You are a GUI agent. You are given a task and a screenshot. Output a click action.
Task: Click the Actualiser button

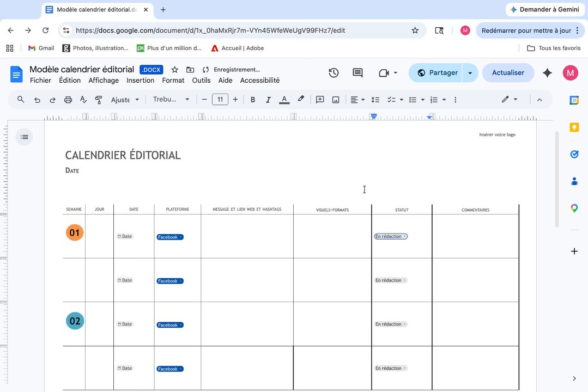click(x=508, y=73)
